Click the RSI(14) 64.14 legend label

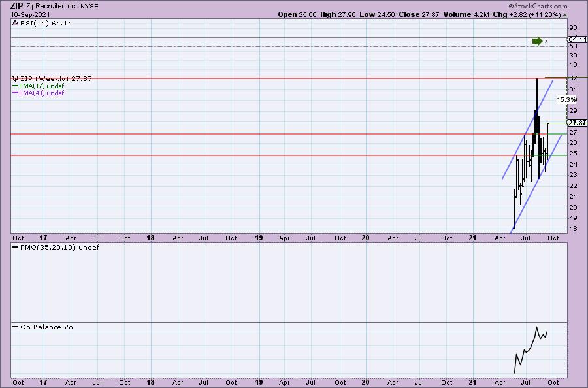coord(46,24)
